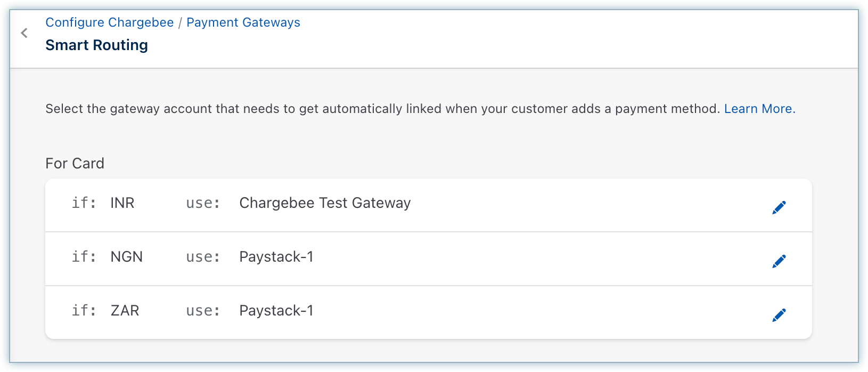Screen dimensions: 868x372
Task: Click the For Card section heading
Action: (75, 164)
